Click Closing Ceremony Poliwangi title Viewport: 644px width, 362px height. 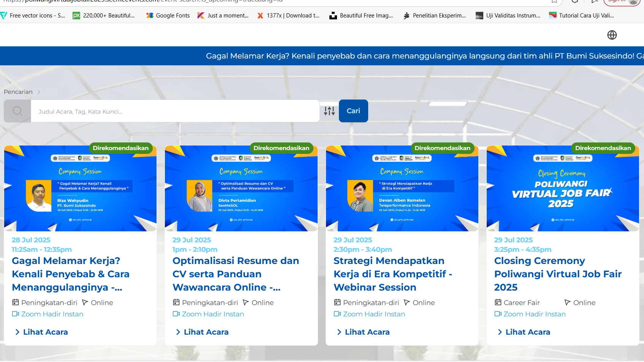[558, 274]
